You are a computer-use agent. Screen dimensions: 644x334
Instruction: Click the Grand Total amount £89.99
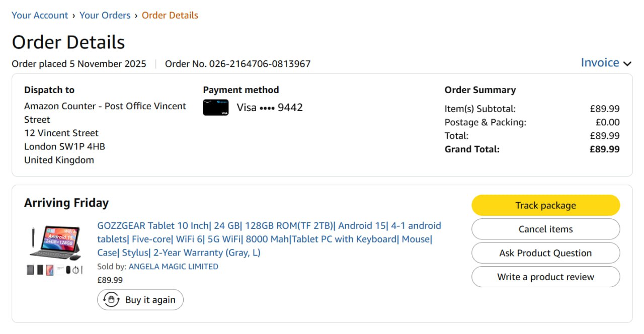pos(604,149)
